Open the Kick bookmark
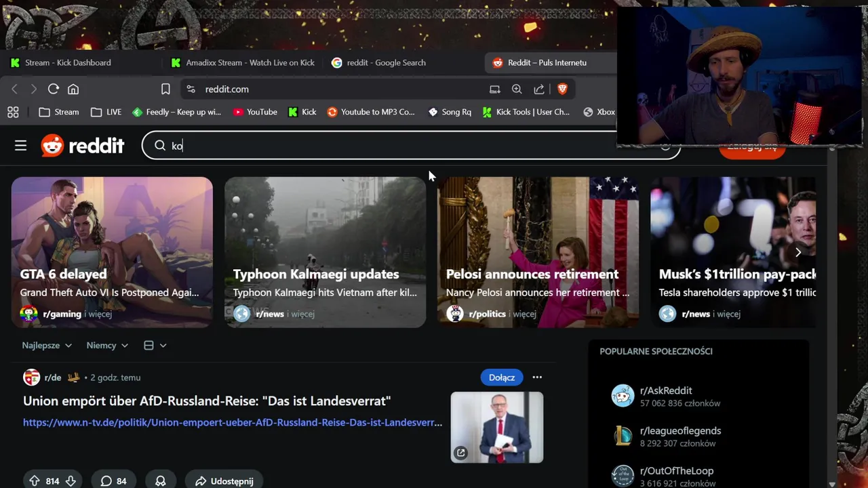 302,112
